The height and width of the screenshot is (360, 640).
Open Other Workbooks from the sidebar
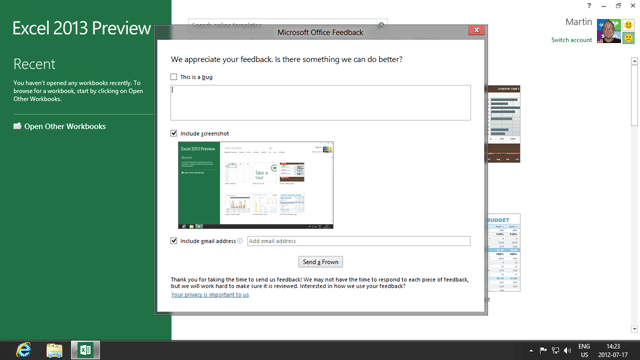point(65,127)
